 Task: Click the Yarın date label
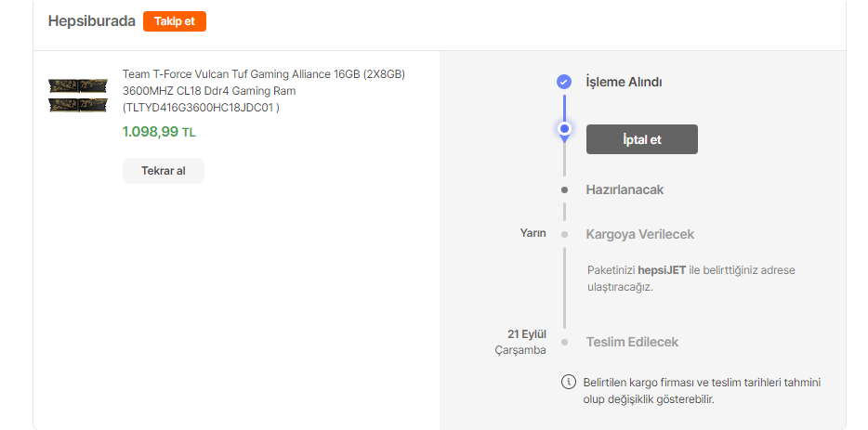coord(533,233)
